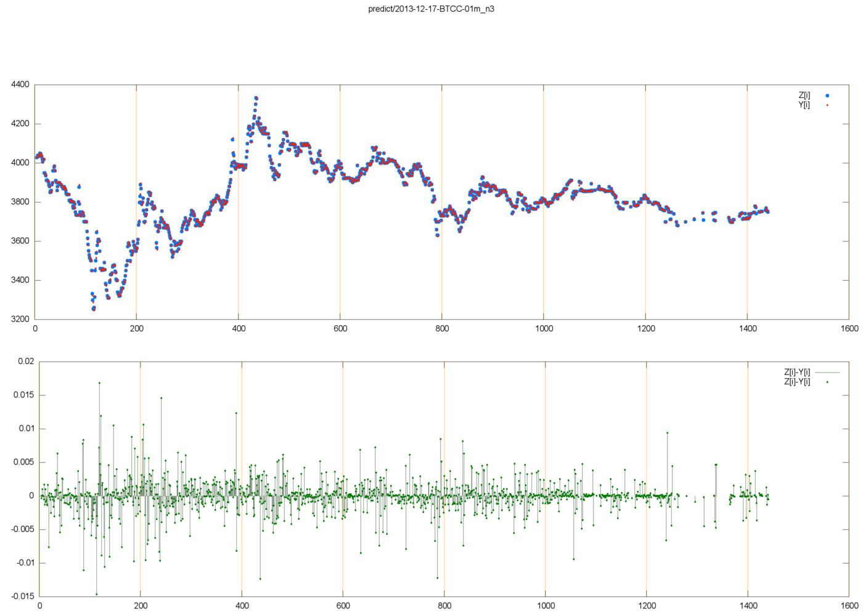Click the lowest price data point near 3250
The height and width of the screenshot is (616, 863).
93,309
